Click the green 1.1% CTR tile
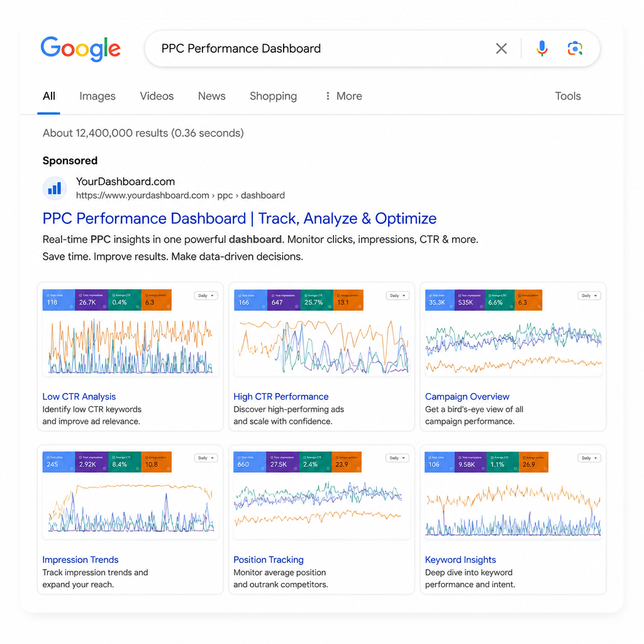The image size is (644, 644). pos(502,462)
